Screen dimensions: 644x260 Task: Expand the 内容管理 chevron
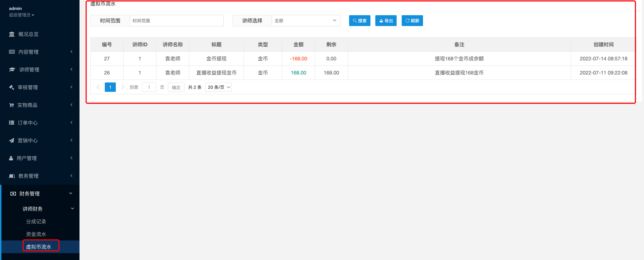click(72, 52)
